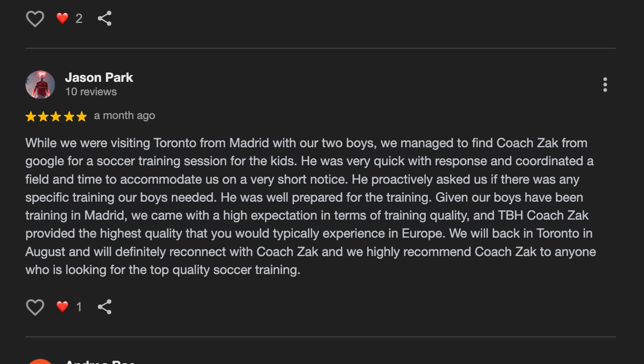Open the orange avatar of the next reviewer
Viewport: 644px width, 364px height.
click(x=40, y=361)
